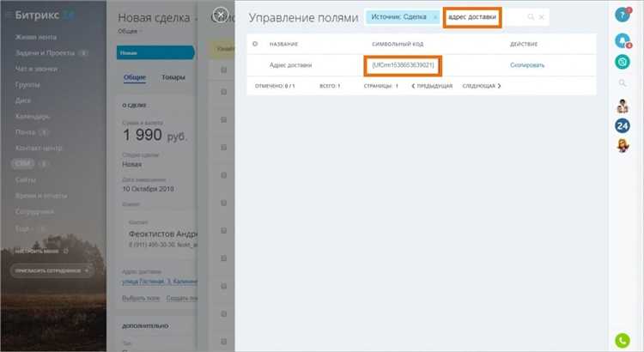
Task: Click the green phone call button
Action: pos(623,341)
